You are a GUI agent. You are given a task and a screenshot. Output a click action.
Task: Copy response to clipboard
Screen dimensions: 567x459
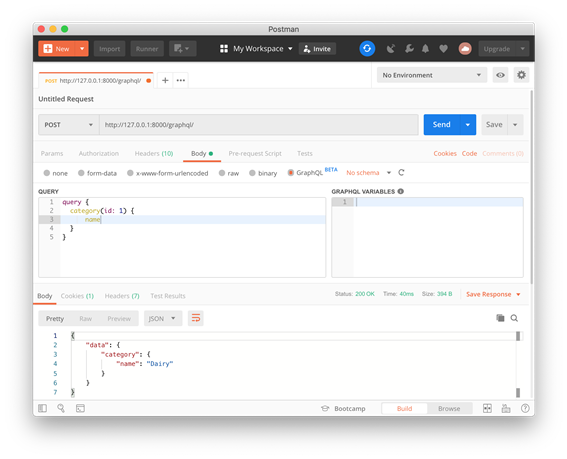point(500,318)
